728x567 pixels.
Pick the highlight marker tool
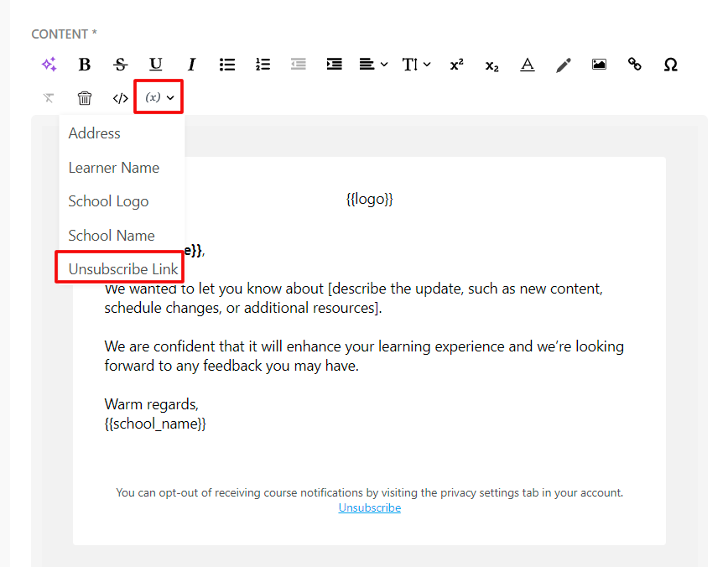click(x=563, y=65)
